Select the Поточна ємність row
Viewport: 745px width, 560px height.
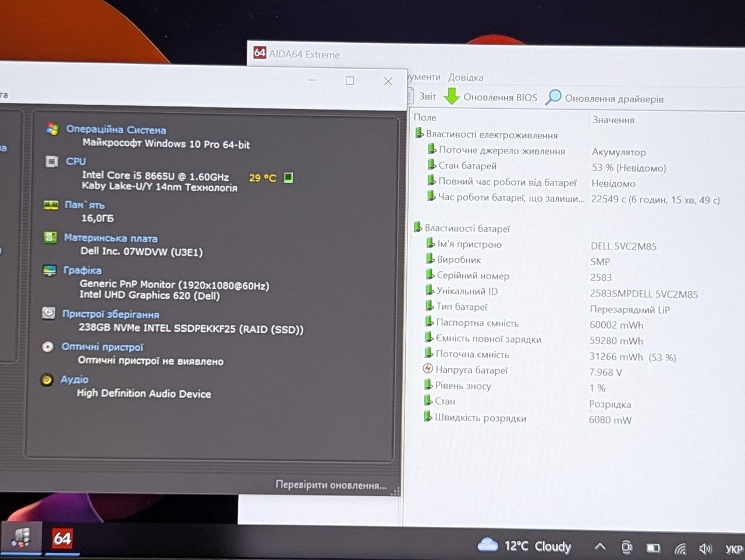point(472,354)
